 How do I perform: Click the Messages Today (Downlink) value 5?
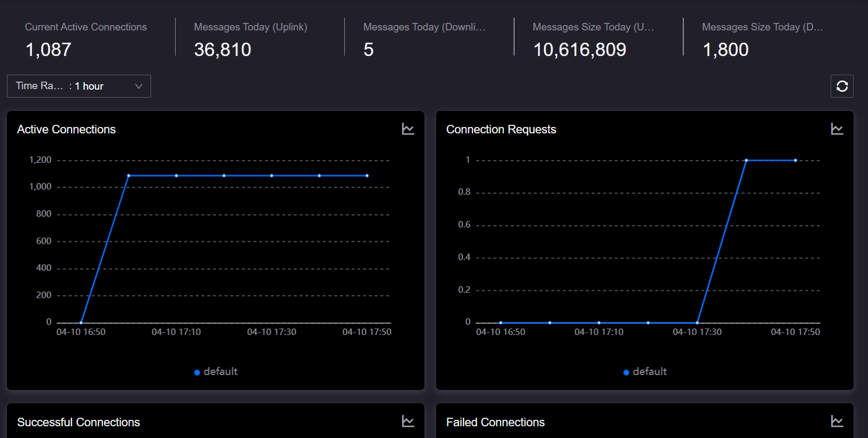point(368,50)
